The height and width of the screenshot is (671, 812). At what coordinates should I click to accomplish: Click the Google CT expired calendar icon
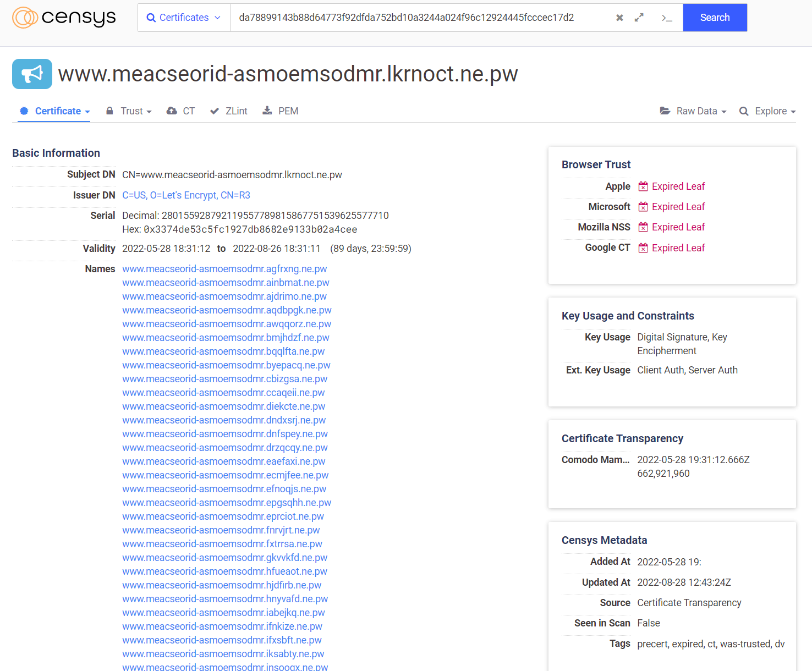643,248
